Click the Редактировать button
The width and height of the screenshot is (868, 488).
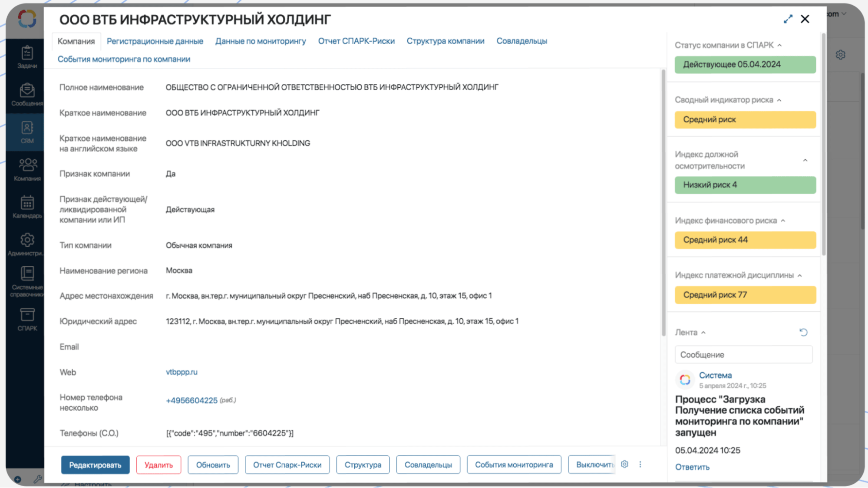(x=95, y=465)
